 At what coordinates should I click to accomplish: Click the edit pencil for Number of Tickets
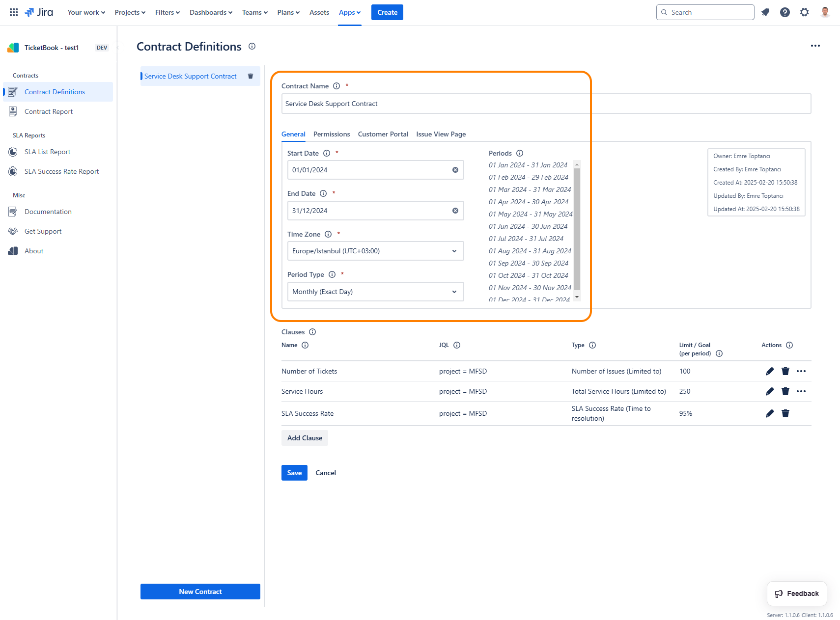(769, 371)
